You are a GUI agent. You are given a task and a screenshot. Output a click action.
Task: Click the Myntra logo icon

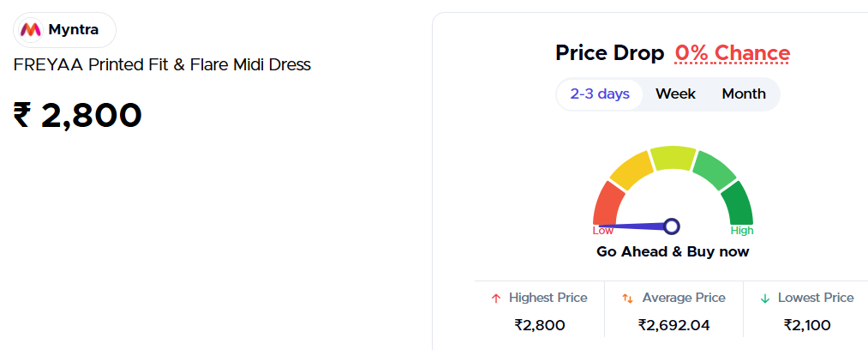[31, 30]
